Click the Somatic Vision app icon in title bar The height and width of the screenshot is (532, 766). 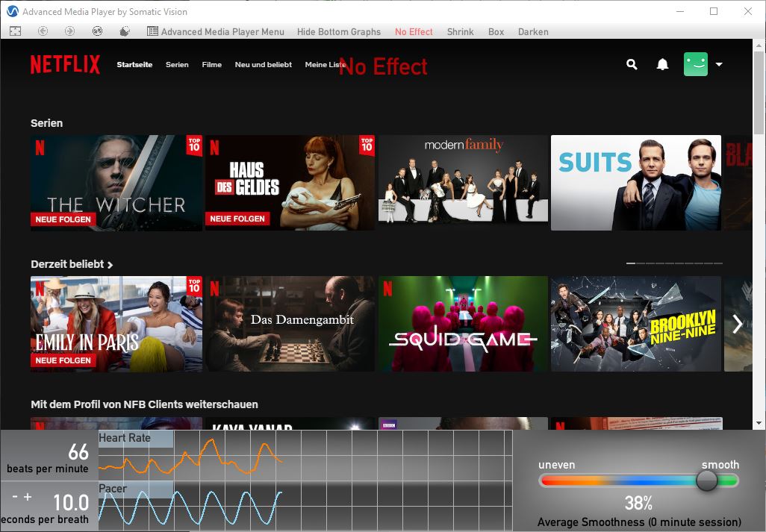[12, 11]
